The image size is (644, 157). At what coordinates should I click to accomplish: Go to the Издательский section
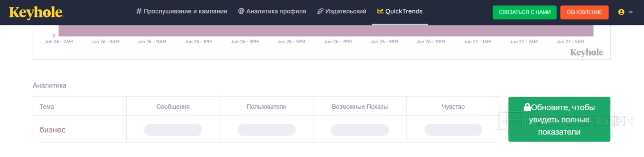345,11
